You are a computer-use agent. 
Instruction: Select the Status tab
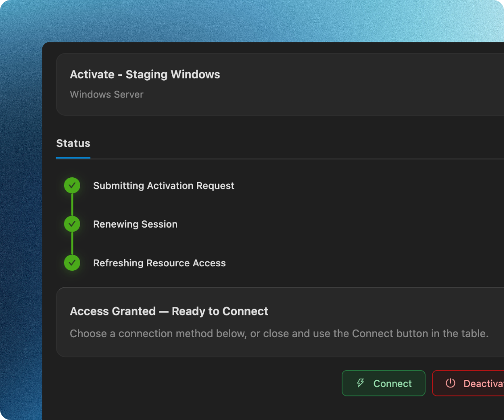(73, 143)
